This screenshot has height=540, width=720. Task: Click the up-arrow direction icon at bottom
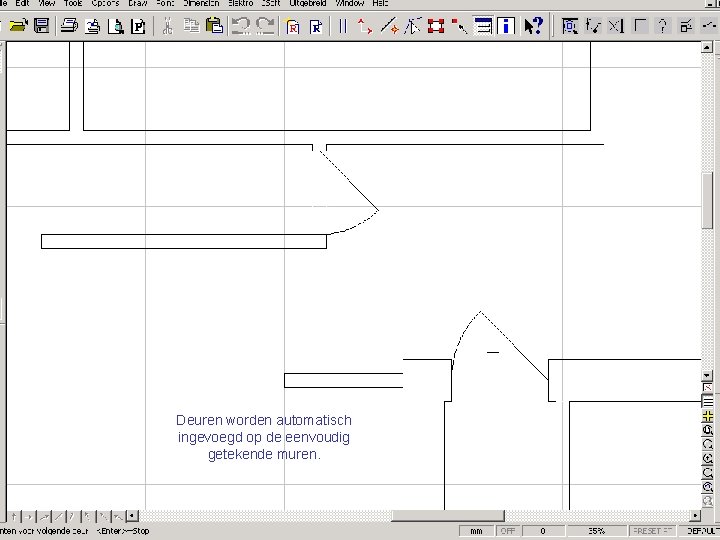coord(14,517)
